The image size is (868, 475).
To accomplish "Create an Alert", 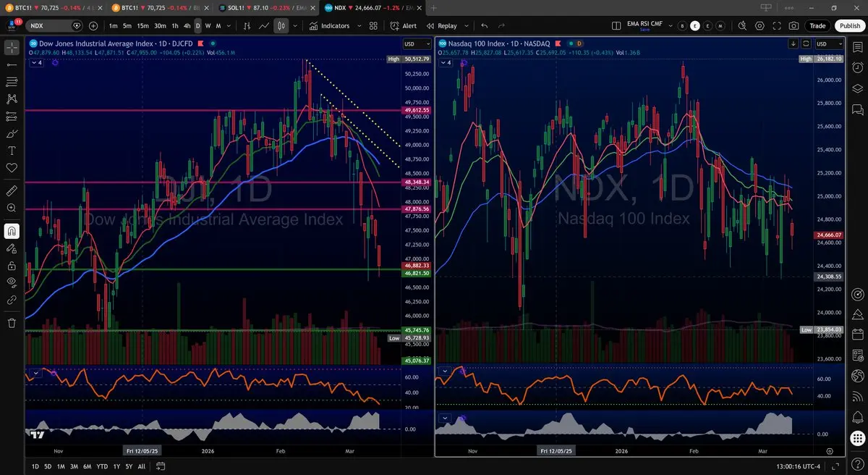I will (404, 25).
